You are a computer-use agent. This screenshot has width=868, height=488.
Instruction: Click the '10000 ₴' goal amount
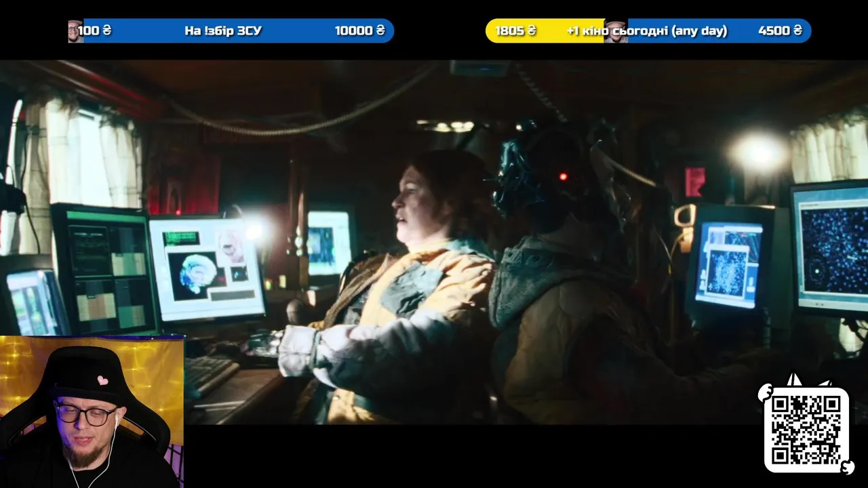click(x=359, y=30)
